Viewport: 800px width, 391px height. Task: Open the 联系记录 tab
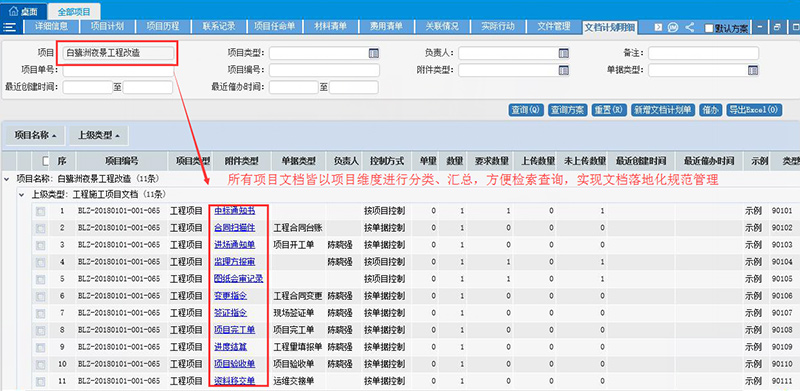pyautogui.click(x=219, y=27)
